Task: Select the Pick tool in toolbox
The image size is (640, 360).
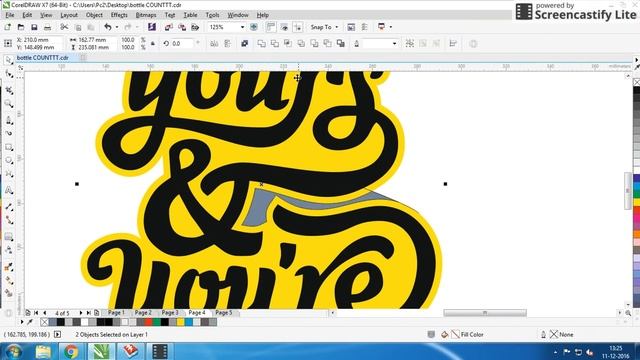Action: tap(9, 60)
